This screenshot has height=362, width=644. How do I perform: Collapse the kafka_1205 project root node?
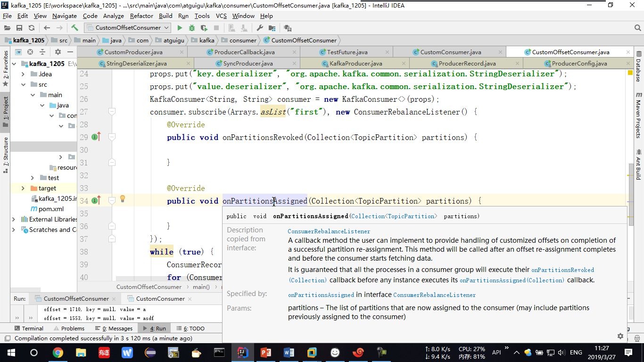click(x=14, y=64)
